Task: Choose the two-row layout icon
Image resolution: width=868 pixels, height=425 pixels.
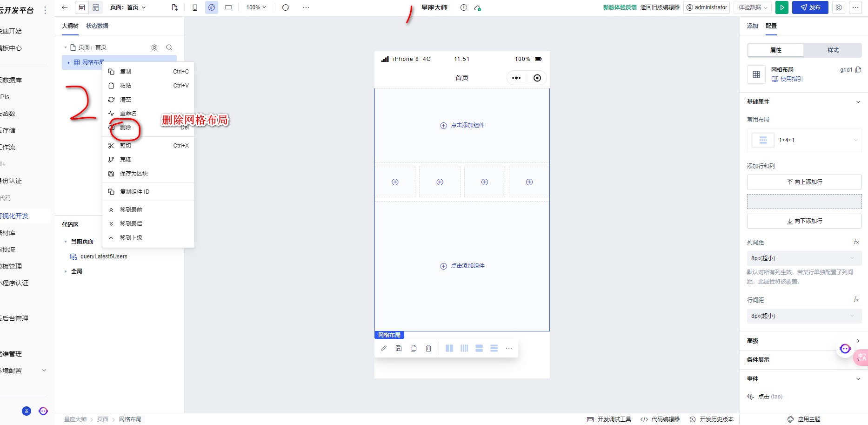Action: tap(479, 348)
